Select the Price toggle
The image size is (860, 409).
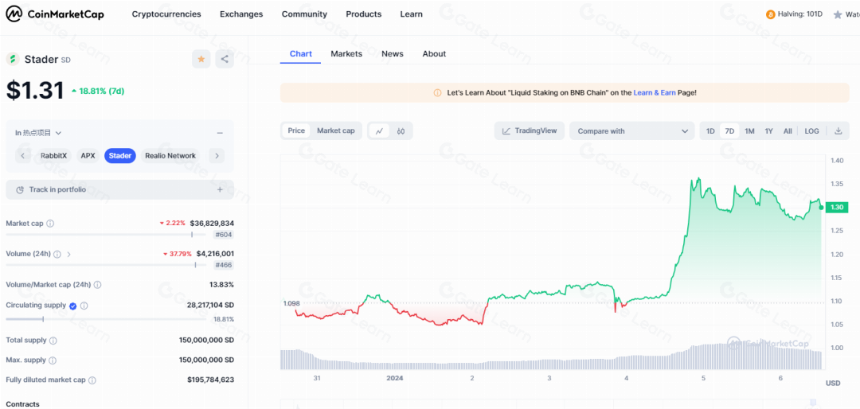pos(296,131)
